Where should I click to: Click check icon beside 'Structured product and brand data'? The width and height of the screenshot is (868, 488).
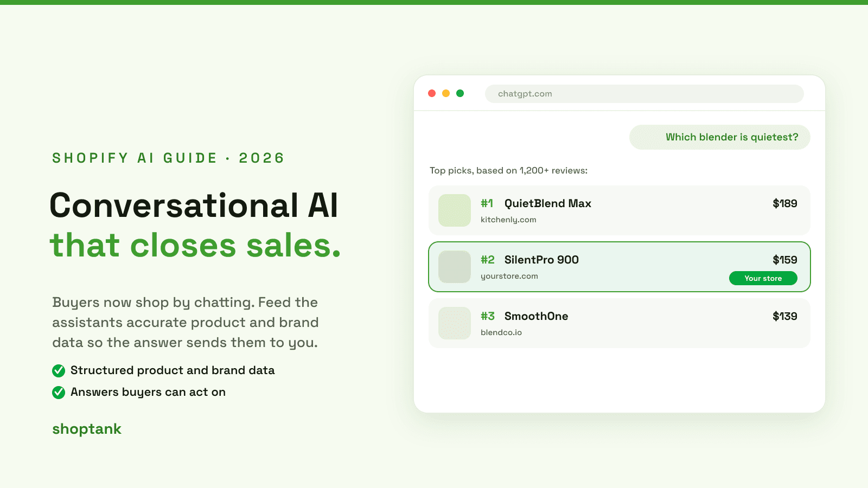(59, 371)
